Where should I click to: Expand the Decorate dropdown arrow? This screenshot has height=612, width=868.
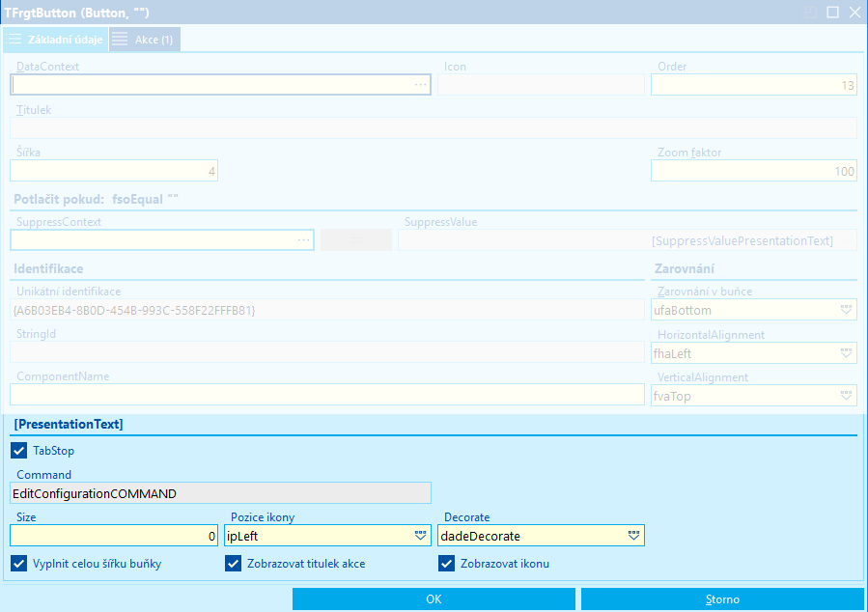tap(633, 536)
